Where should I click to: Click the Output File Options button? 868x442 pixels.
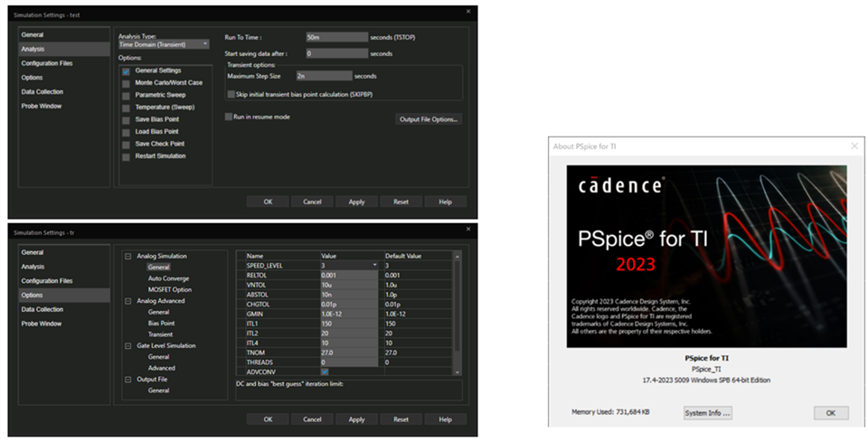[x=429, y=119]
